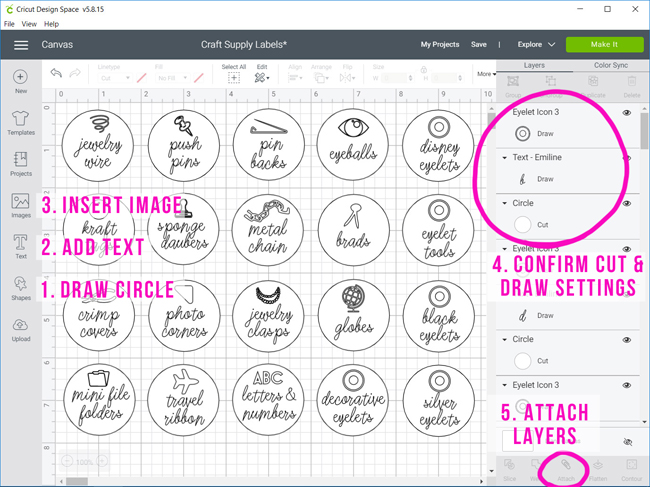
Task: Open the Flip dropdown
Action: (347, 78)
